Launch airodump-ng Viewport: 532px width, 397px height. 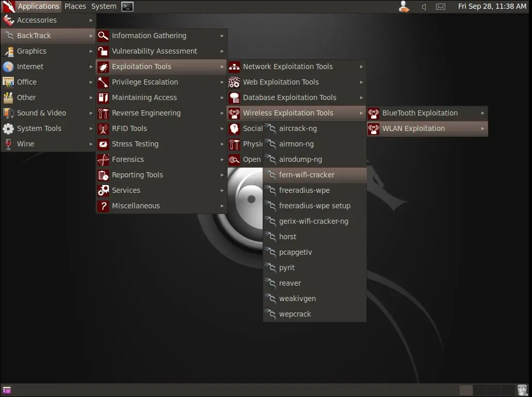coord(315,160)
